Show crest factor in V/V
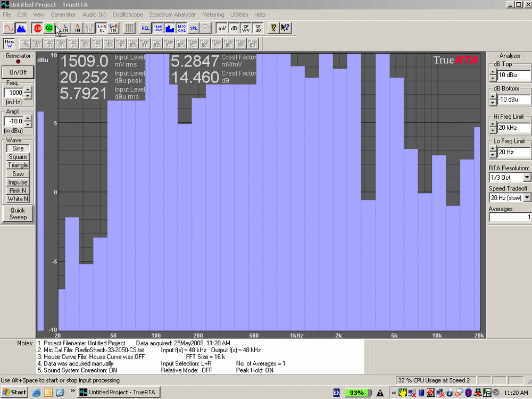Screen dimensions: 532x399 [x=246, y=28]
